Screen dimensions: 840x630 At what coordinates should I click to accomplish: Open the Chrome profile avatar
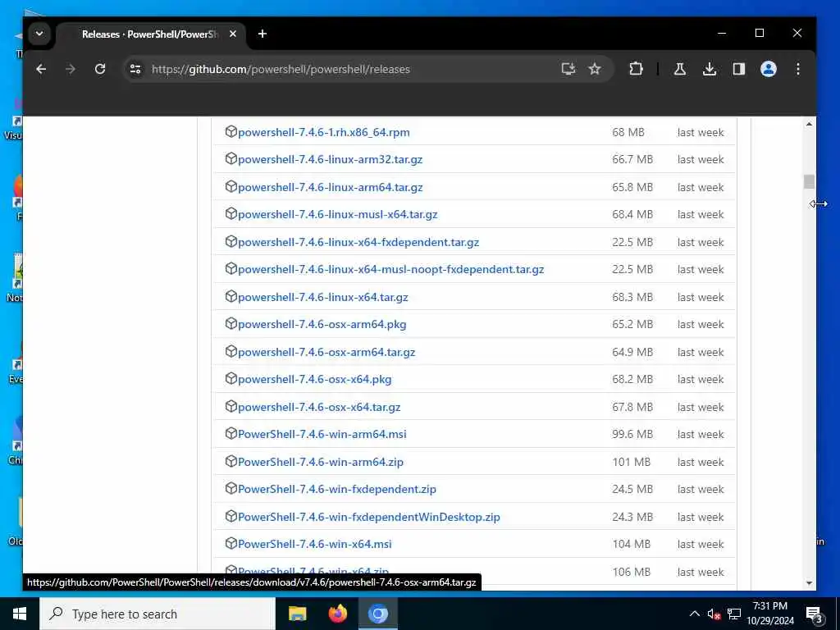pyautogui.click(x=768, y=69)
